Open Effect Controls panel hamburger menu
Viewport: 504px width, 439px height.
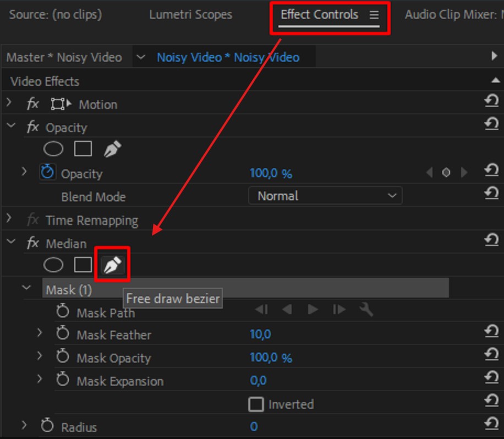pyautogui.click(x=374, y=15)
